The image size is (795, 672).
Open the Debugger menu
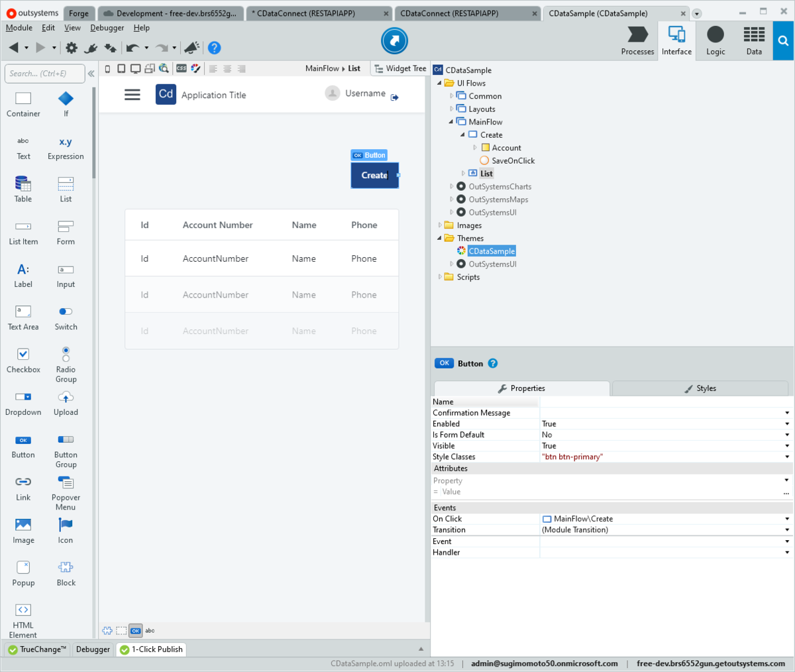(x=107, y=28)
